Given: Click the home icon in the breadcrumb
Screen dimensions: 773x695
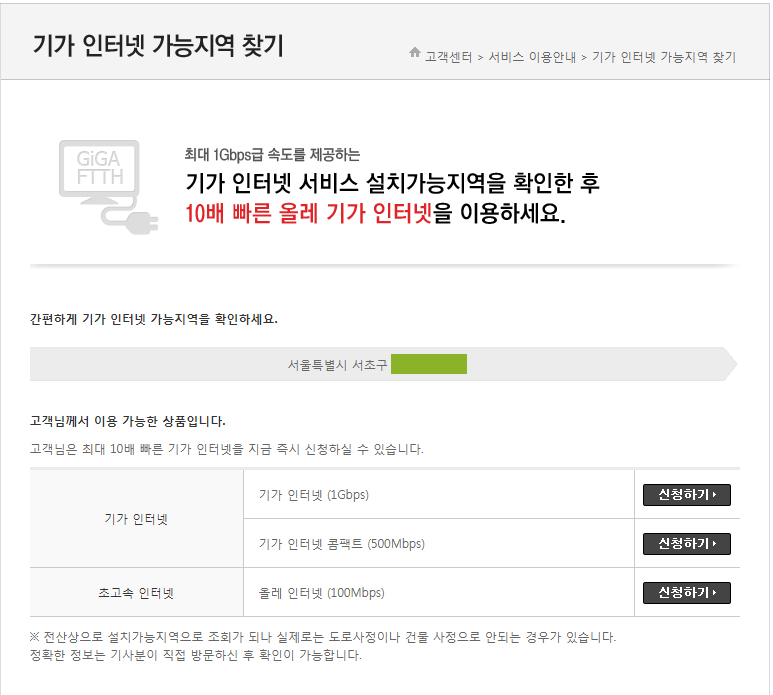Looking at the screenshot, I should point(415,52).
